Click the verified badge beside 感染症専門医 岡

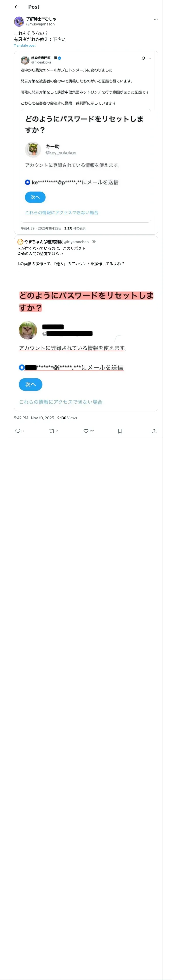pos(59,58)
